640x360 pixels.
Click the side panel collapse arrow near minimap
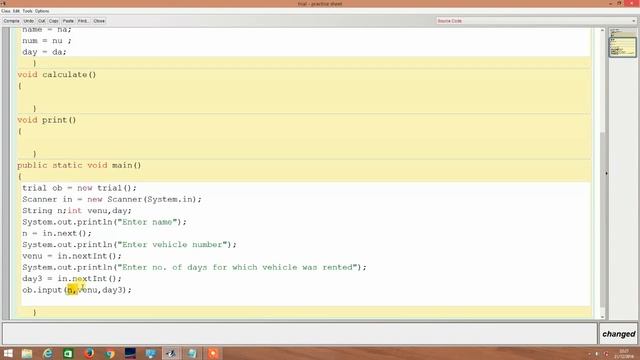607,173
